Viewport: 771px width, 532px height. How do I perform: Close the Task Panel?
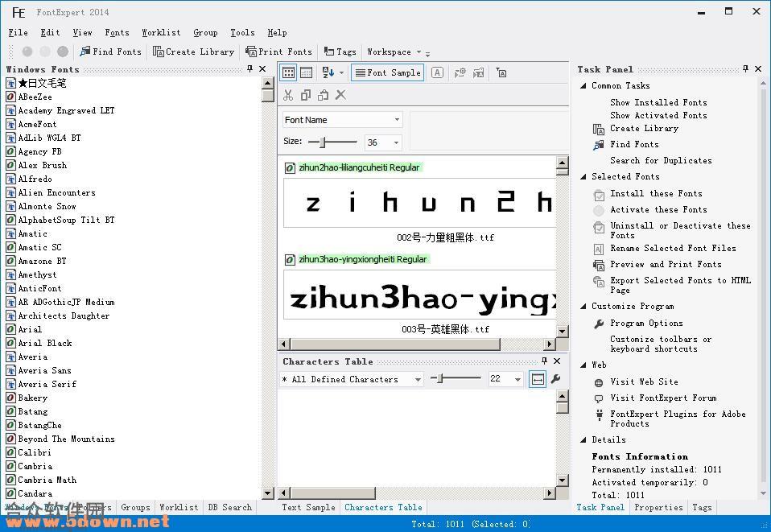point(758,69)
